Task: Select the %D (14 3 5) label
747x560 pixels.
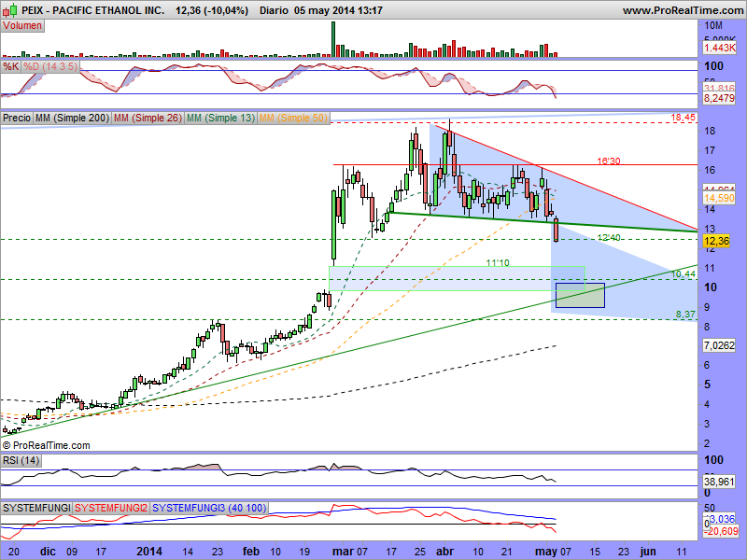Action: 50,66
